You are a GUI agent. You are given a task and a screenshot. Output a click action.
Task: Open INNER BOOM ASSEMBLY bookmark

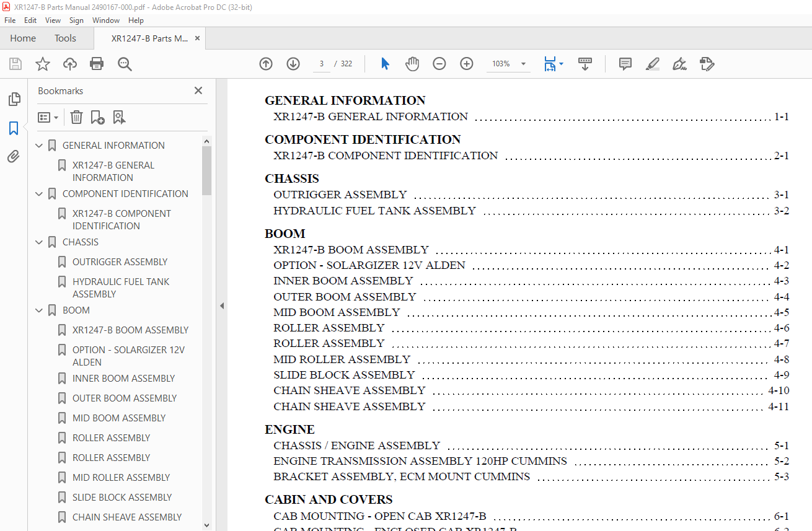123,379
